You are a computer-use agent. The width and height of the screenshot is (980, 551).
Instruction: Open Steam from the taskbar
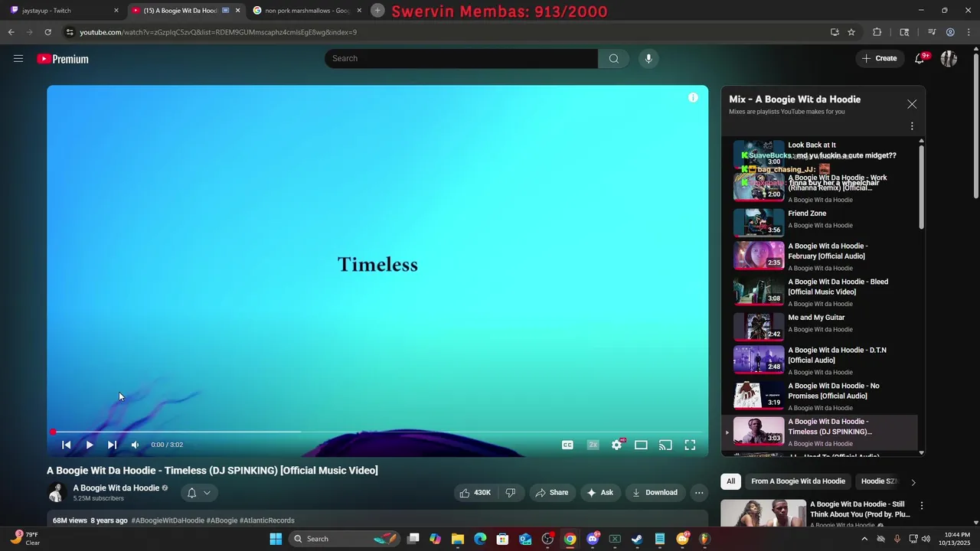(637, 539)
